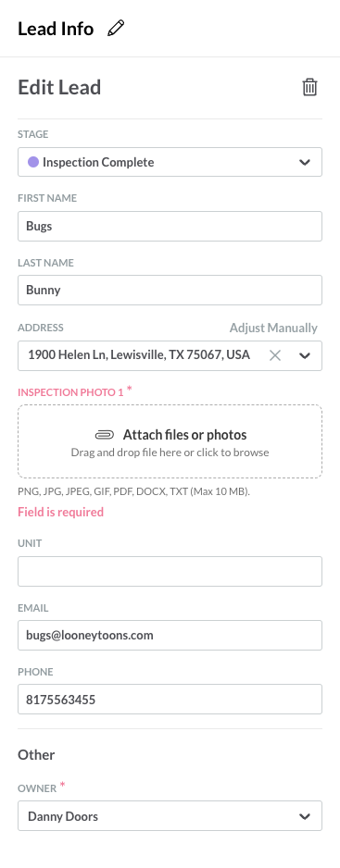Focus the First Name field containing Bugs
Viewport: 340px width, 868px height.
(x=170, y=226)
